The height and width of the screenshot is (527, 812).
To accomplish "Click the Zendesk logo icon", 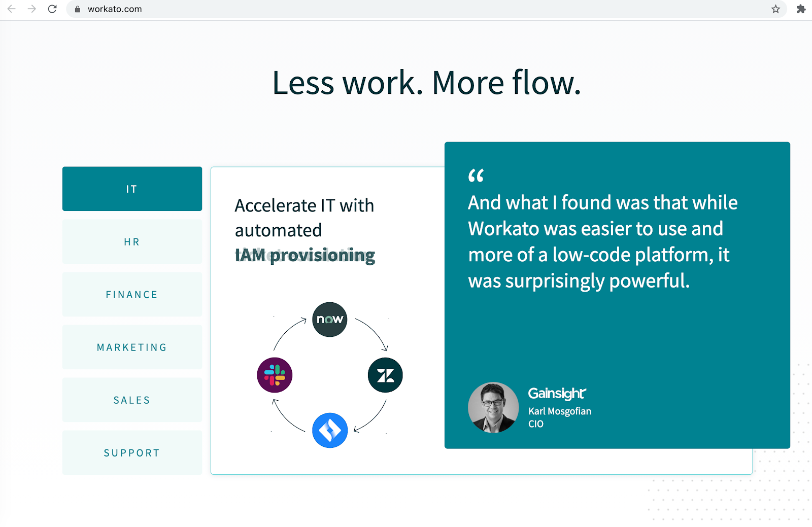I will click(385, 375).
